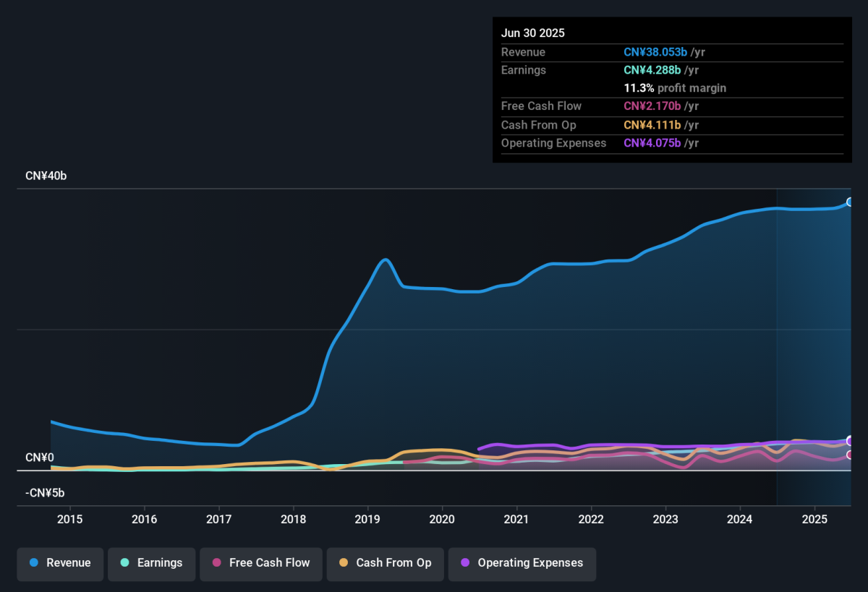Click the teal dot beside Earnings legend
This screenshot has width=868, height=592.
[x=125, y=563]
